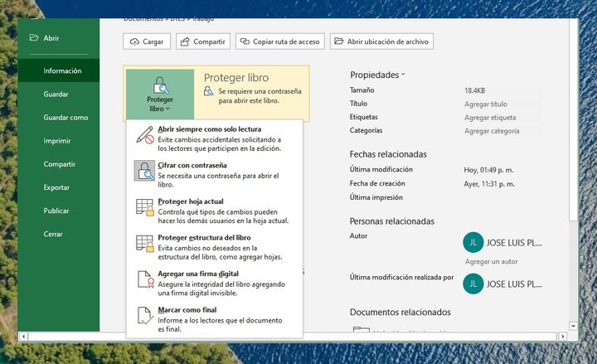Click the Autor JL avatar icon
The image size is (597, 364).
473,242
